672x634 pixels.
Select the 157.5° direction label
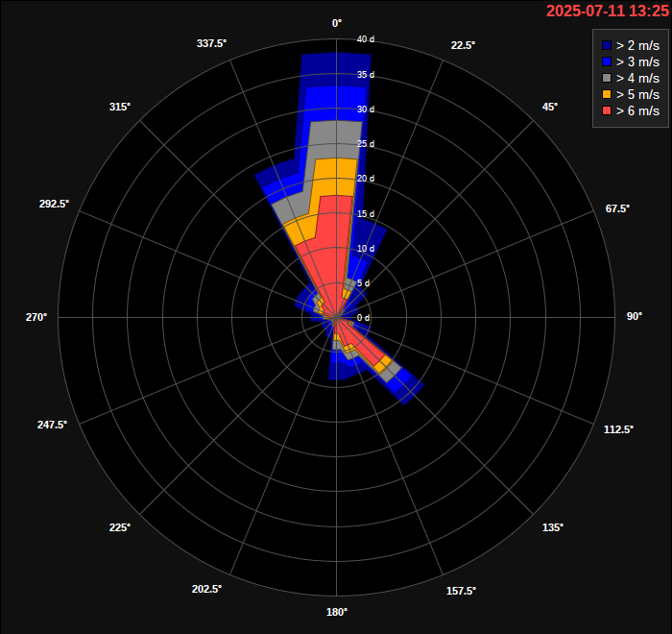(461, 591)
